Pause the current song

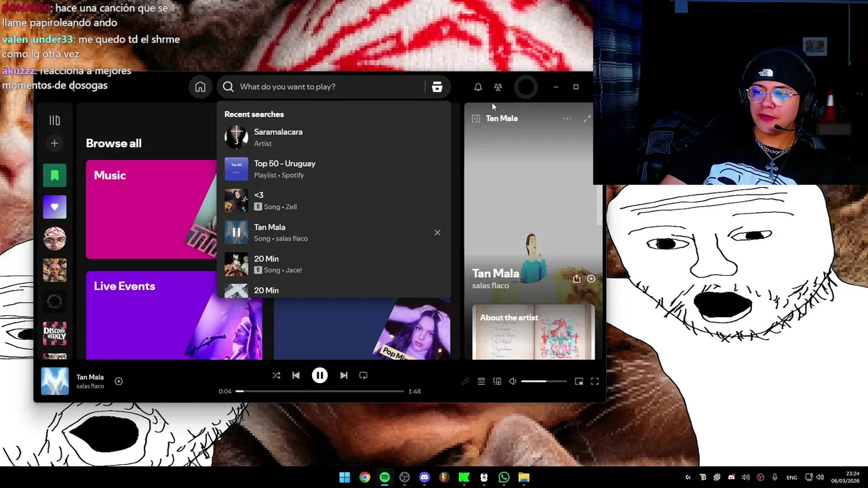click(319, 375)
